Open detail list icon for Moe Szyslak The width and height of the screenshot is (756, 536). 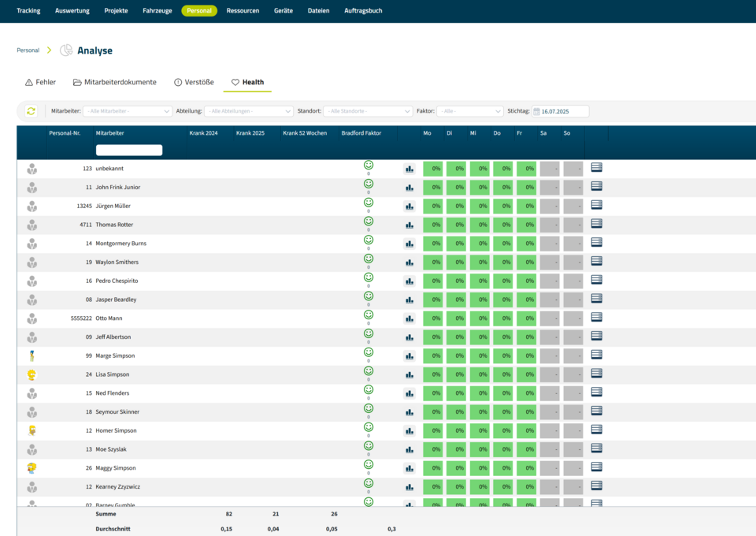[596, 449]
